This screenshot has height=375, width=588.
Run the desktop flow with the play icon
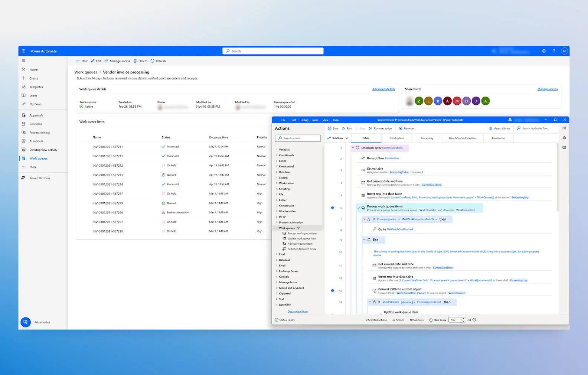tap(344, 128)
